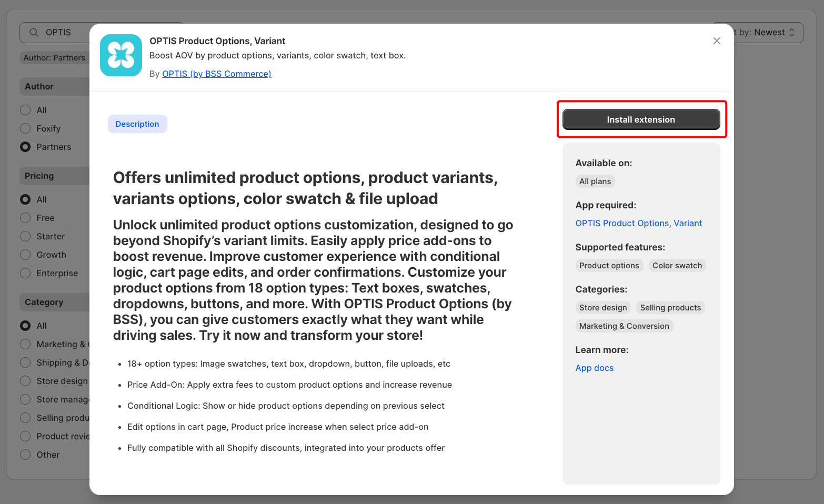824x504 pixels.
Task: Select the Other category radio button
Action: [x=25, y=455]
